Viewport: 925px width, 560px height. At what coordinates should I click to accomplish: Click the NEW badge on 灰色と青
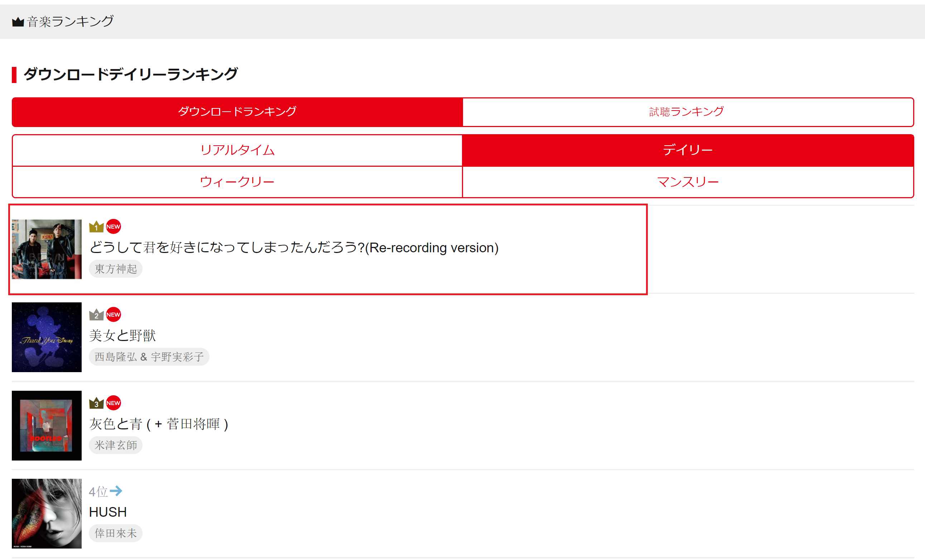pyautogui.click(x=113, y=403)
